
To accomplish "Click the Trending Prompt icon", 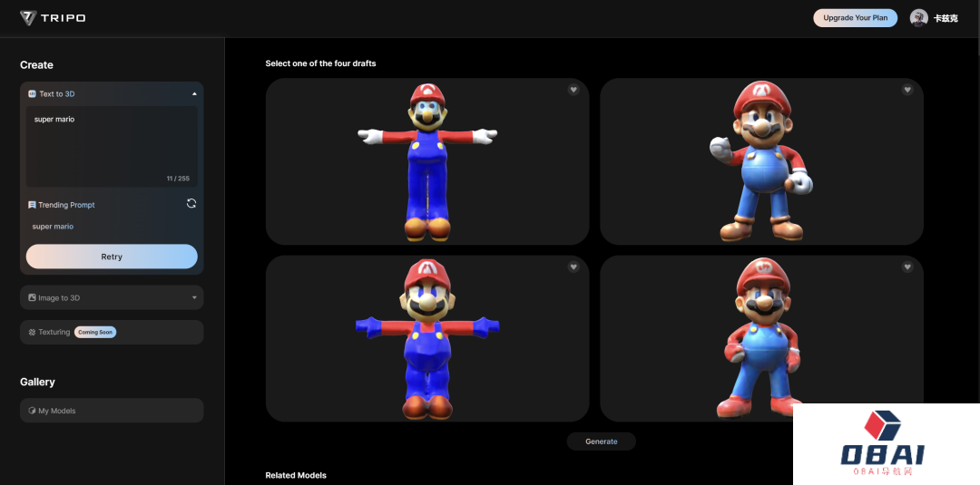I will pos(32,205).
